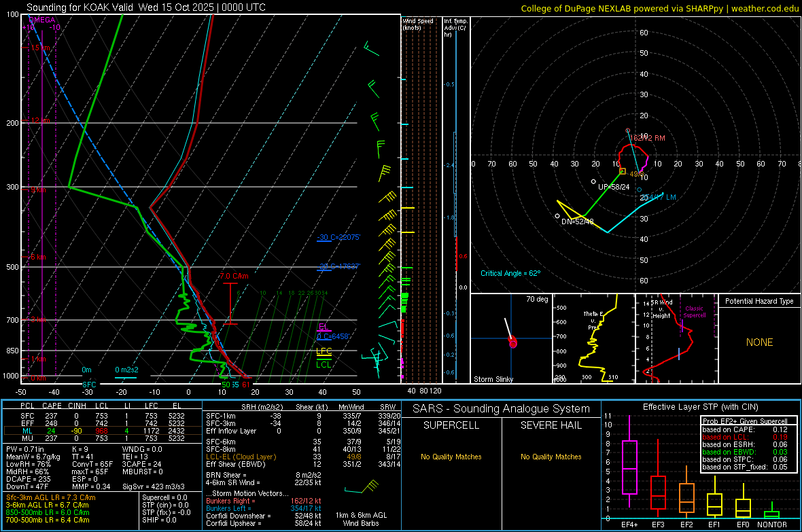Click the '354/17 LM' hodograph label

click(659, 197)
